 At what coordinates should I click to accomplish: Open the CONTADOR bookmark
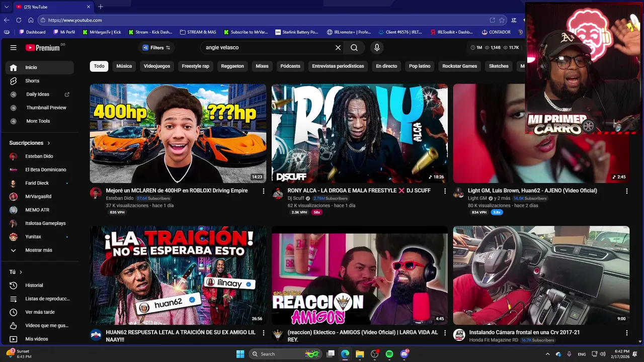(496, 32)
